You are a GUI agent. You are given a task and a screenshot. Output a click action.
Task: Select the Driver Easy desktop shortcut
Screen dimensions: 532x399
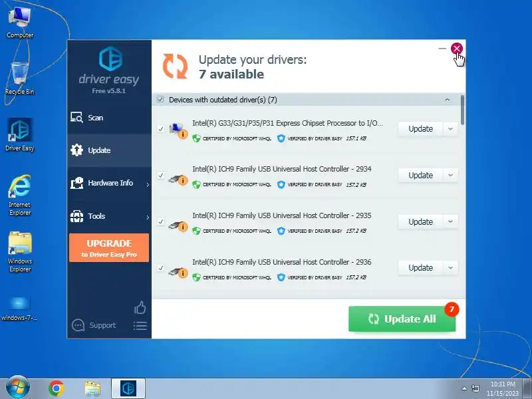coord(20,135)
